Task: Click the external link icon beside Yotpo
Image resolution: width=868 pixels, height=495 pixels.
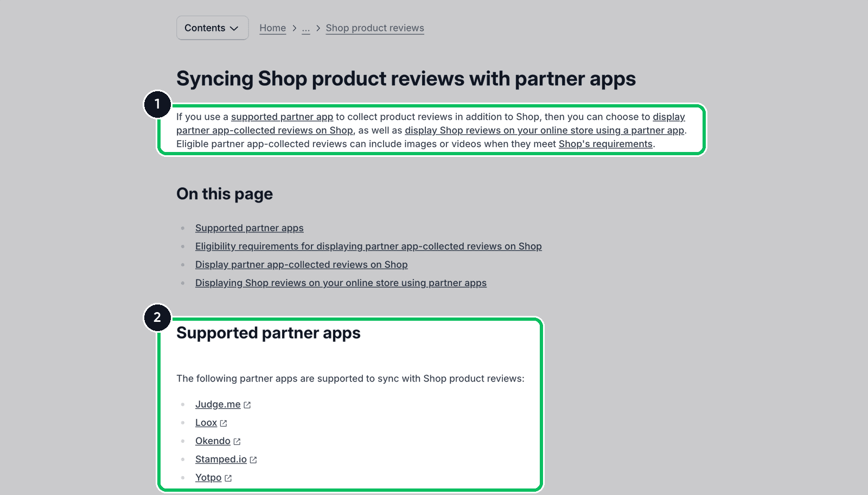Action: [x=228, y=478]
